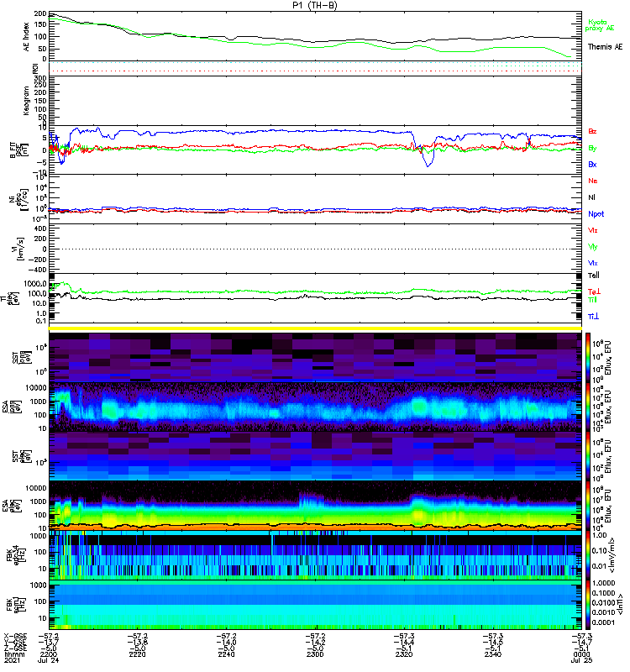Image resolution: width=630 pixels, height=672 pixels.
Task: Click the 2220 time tick label
Action: pyautogui.click(x=137, y=654)
